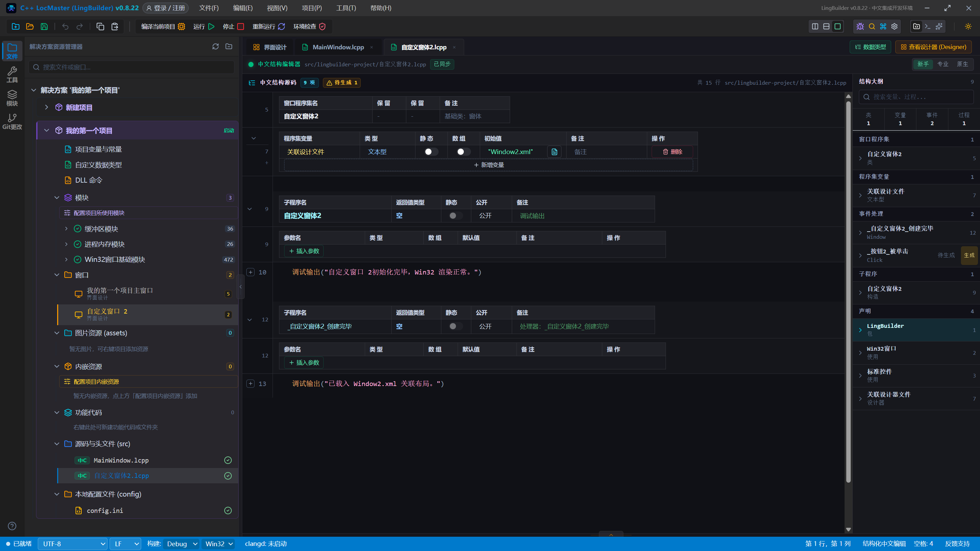The image size is (980, 551).
Task: Open the terminal prompt icon
Action: tap(928, 26)
